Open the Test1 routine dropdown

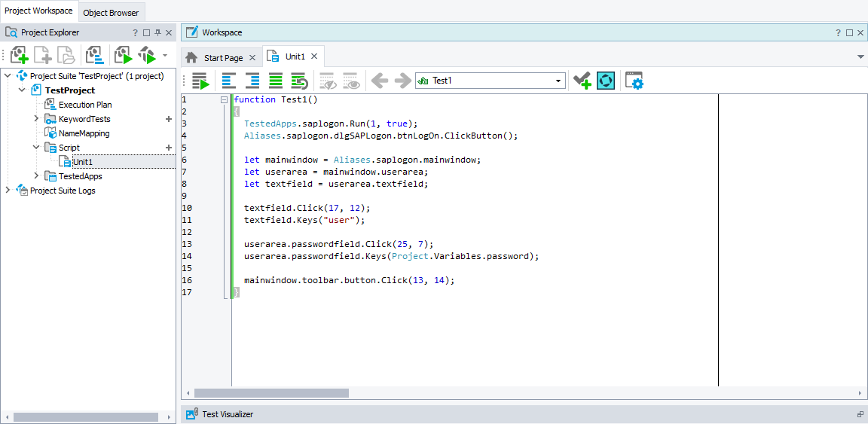(558, 81)
